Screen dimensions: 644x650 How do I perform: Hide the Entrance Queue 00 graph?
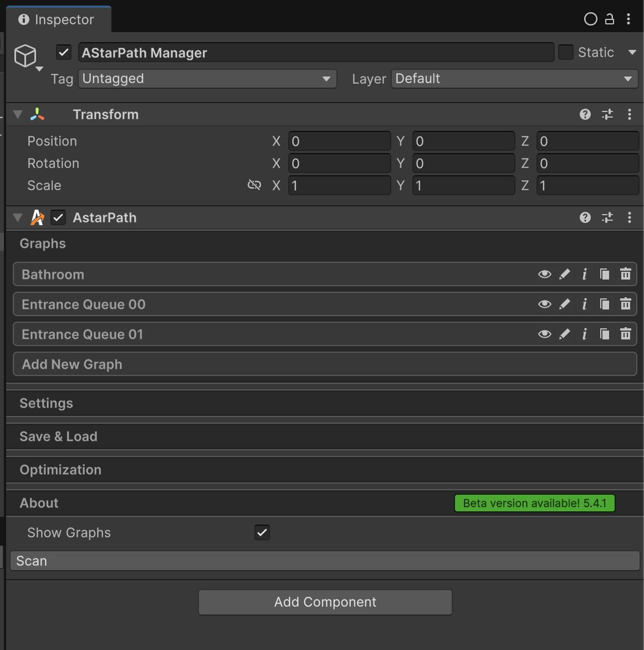pos(544,304)
